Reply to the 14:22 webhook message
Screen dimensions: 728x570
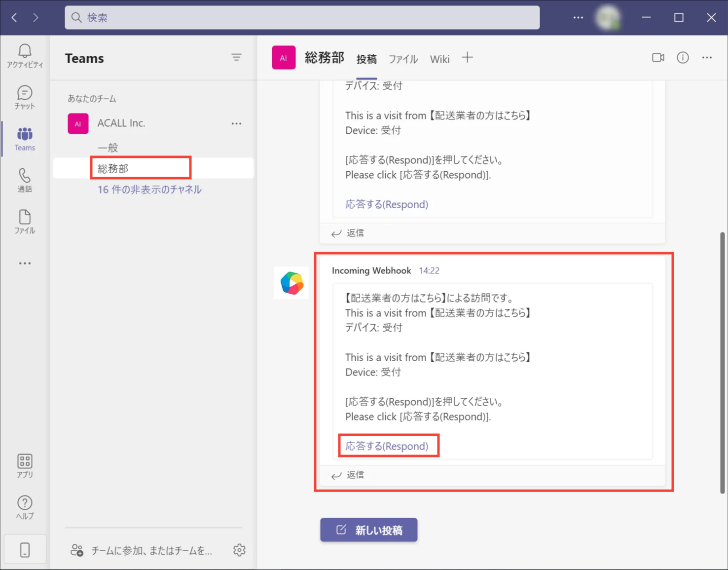click(x=348, y=475)
